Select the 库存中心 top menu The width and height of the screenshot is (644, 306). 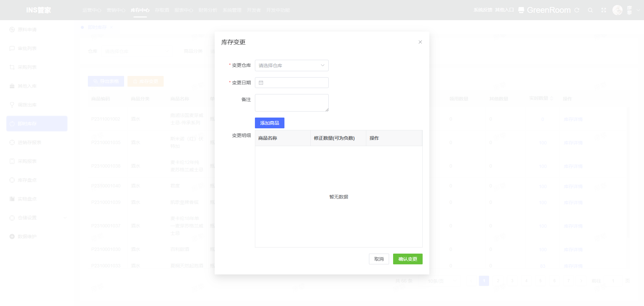pos(140,10)
